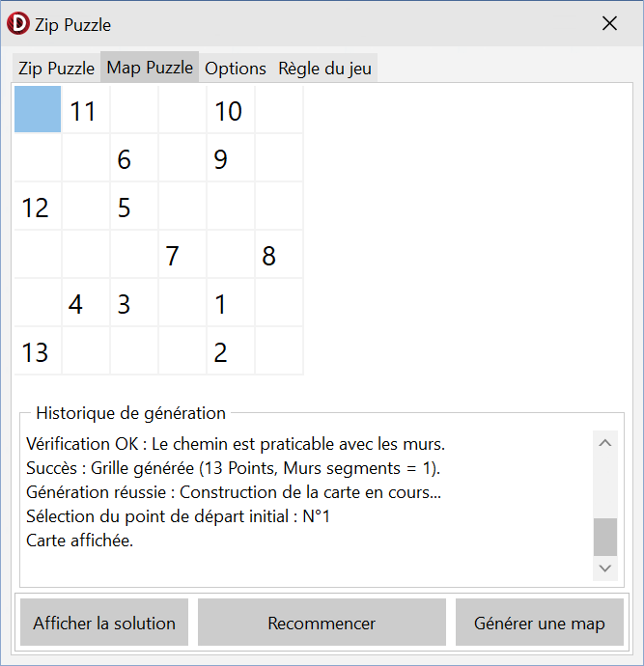The width and height of the screenshot is (644, 666).
Task: Close the Zip Puzzle window
Action: click(609, 24)
